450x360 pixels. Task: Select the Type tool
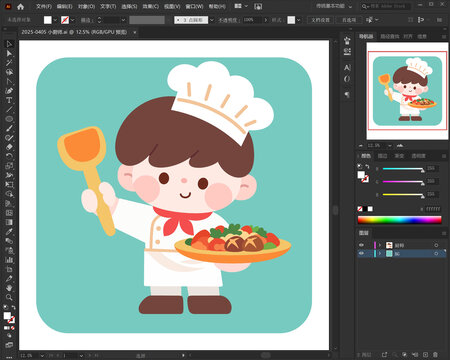[9, 100]
